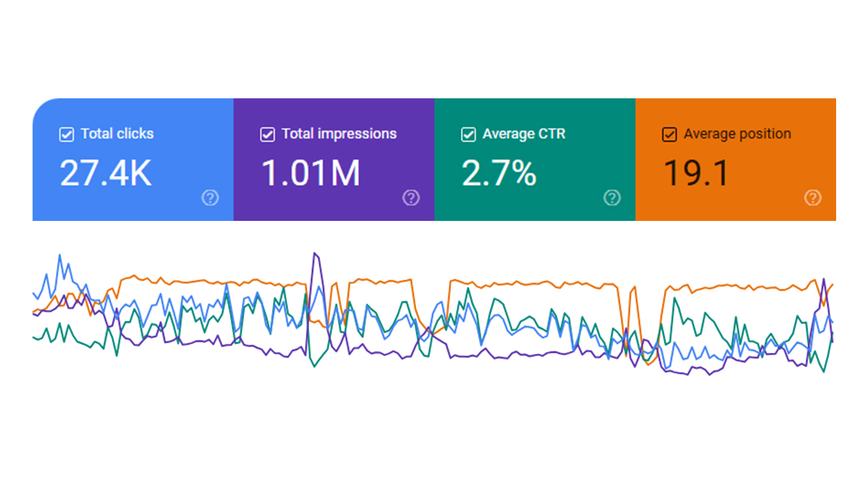The image size is (868, 488).
Task: Click the blue line's highest peak in chart
Action: pos(60,256)
